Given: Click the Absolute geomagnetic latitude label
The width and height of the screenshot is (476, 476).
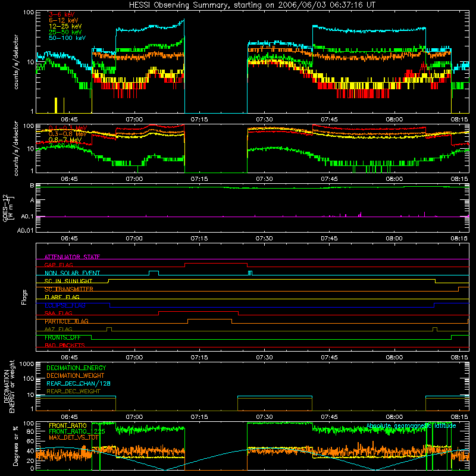Looking at the screenshot, I should tap(411, 425).
